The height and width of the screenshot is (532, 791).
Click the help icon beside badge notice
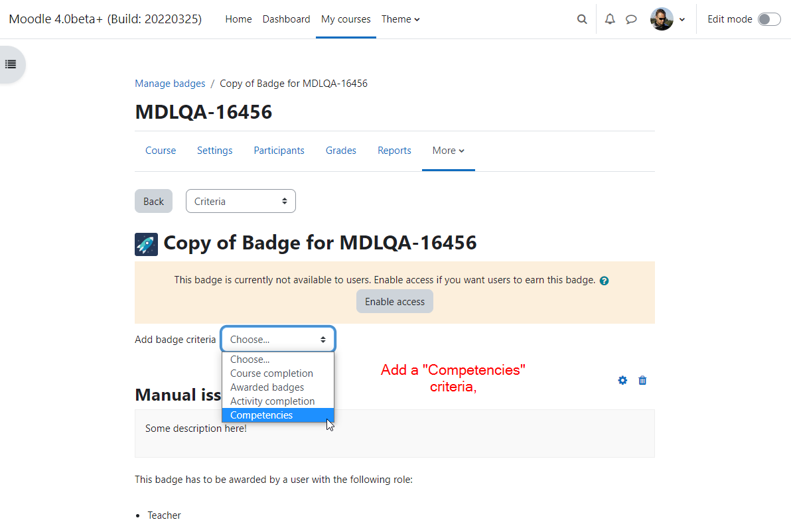tap(604, 281)
